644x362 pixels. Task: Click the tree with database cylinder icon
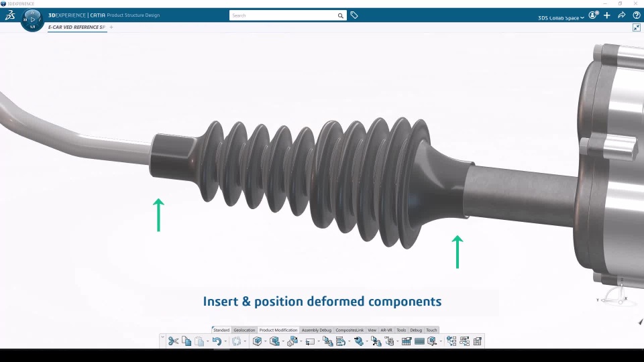click(389, 341)
